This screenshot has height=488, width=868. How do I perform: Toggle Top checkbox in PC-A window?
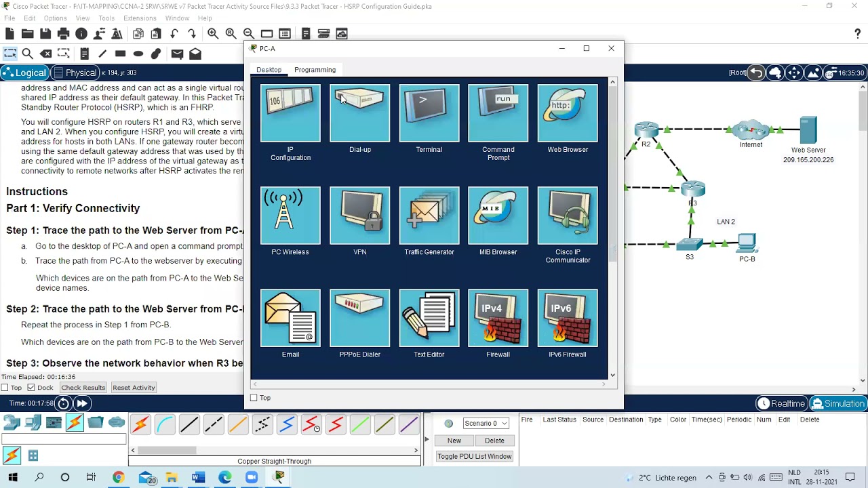tap(254, 398)
